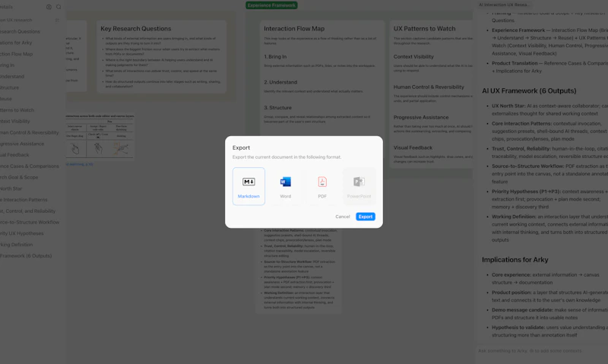Select Structure entry in sidebar outline
Image resolution: width=608 pixels, height=364 pixels.
click(x=9, y=87)
